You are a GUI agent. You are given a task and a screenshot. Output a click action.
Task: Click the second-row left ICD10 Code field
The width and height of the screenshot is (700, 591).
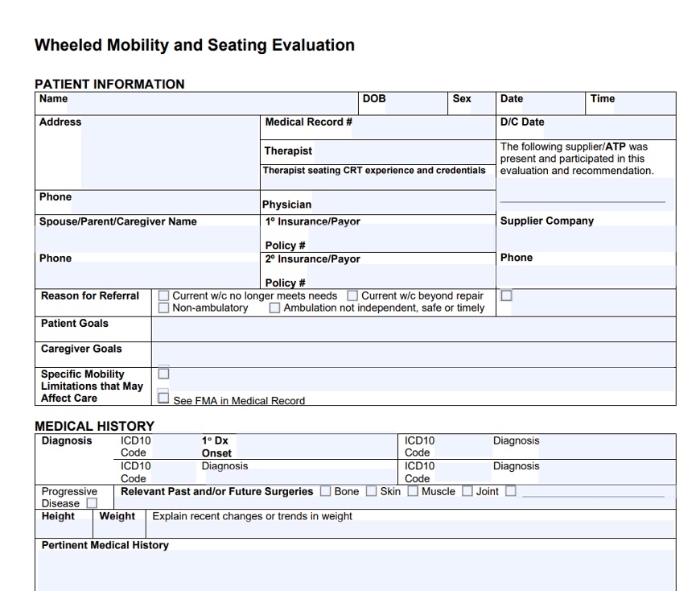(175, 472)
